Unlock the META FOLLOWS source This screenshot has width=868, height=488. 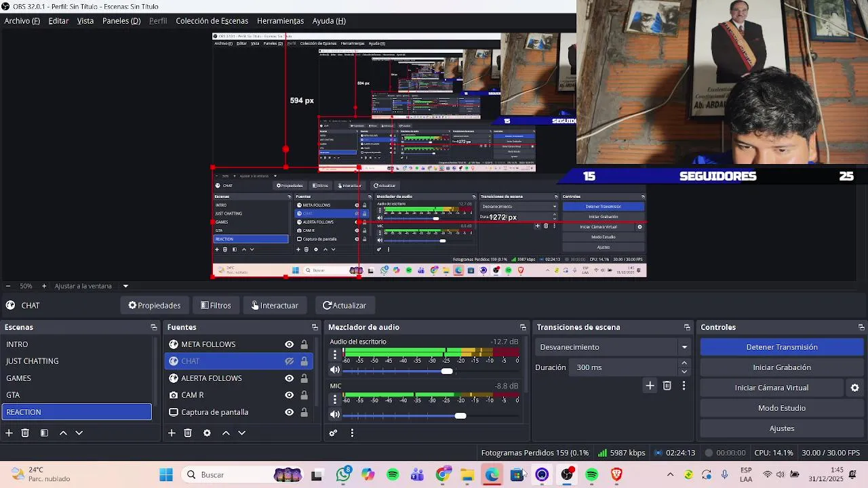(x=304, y=344)
